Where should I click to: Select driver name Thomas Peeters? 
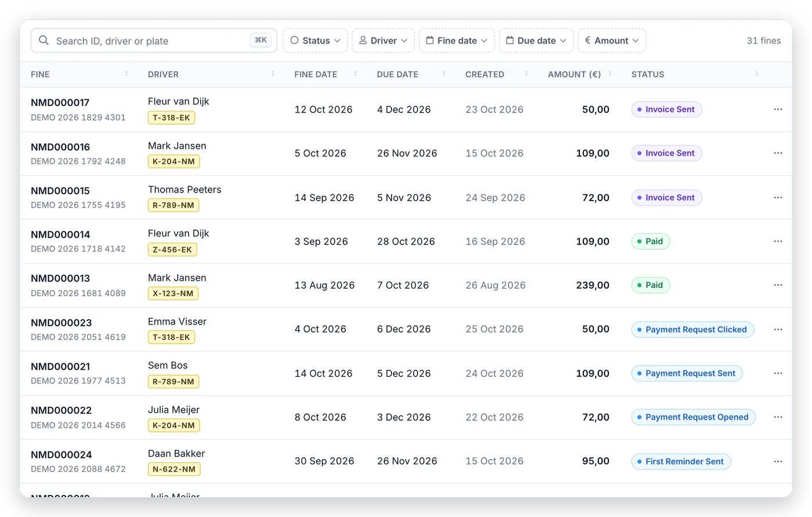pyautogui.click(x=184, y=190)
